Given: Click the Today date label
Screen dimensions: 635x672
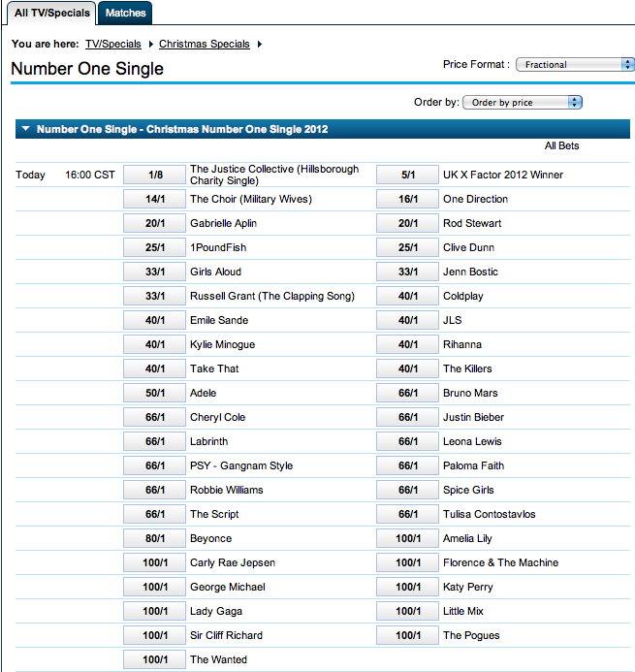Looking at the screenshot, I should [30, 175].
